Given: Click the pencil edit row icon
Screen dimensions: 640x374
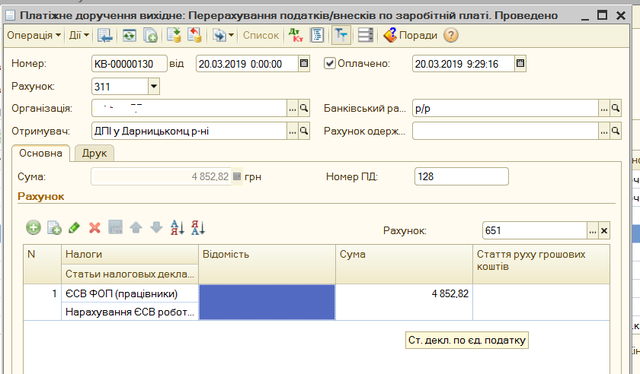Looking at the screenshot, I should coord(74,228).
